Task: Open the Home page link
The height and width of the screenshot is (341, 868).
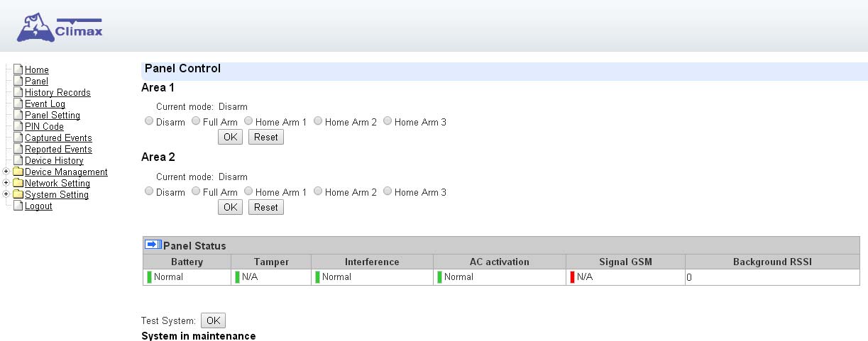Action: [x=37, y=70]
